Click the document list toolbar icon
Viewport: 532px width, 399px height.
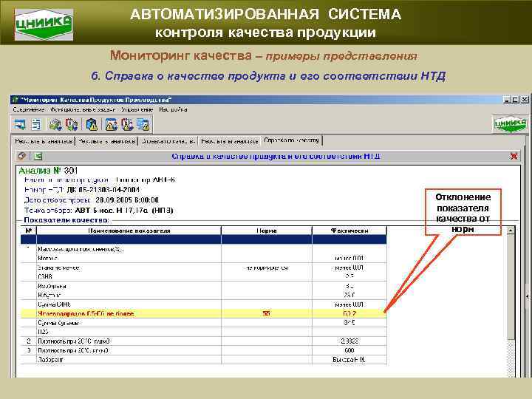(36, 125)
